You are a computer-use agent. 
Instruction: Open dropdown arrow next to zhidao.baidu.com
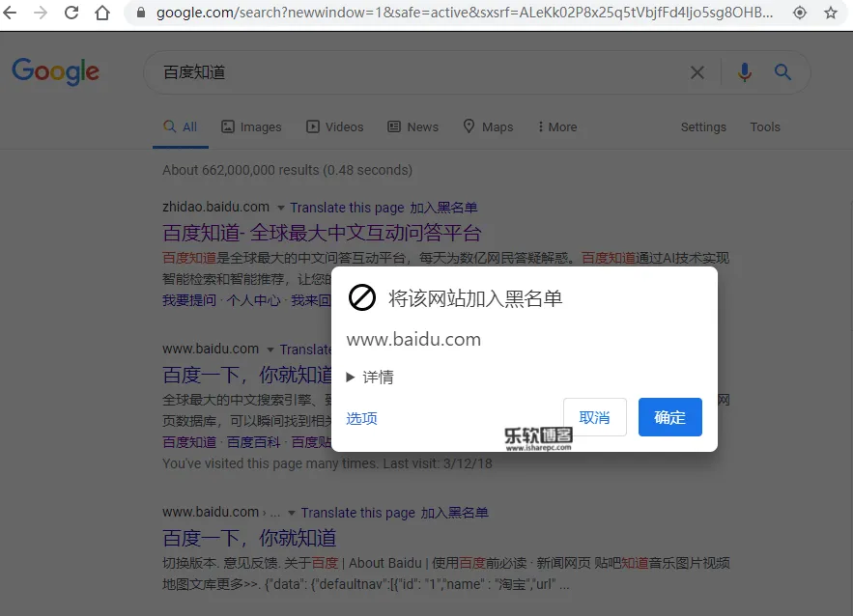tap(281, 209)
